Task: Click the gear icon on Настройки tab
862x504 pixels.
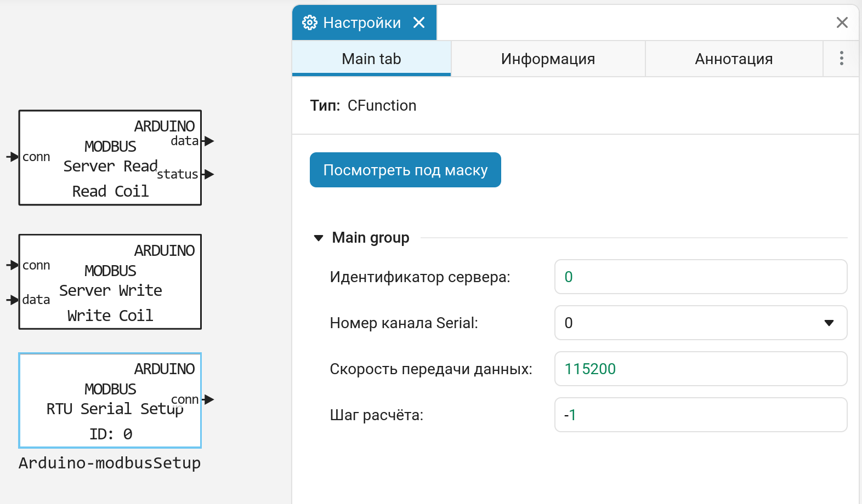Action: click(x=310, y=22)
